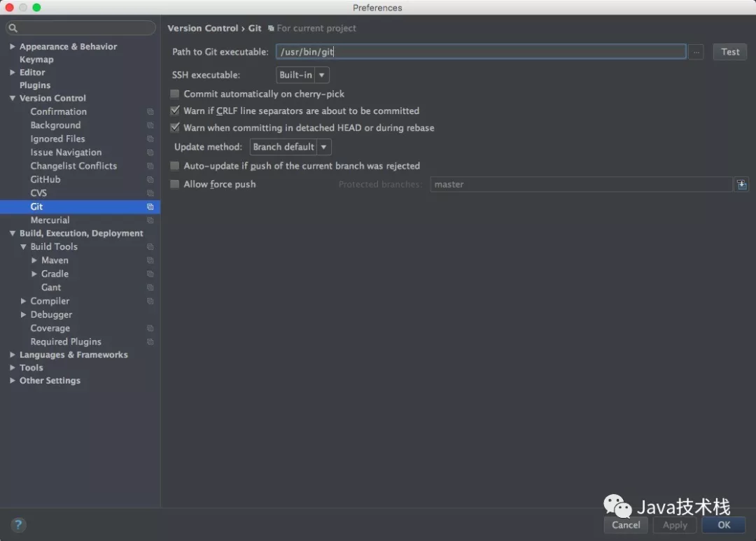Click the Cancel button
The width and height of the screenshot is (756, 541).
pos(626,525)
